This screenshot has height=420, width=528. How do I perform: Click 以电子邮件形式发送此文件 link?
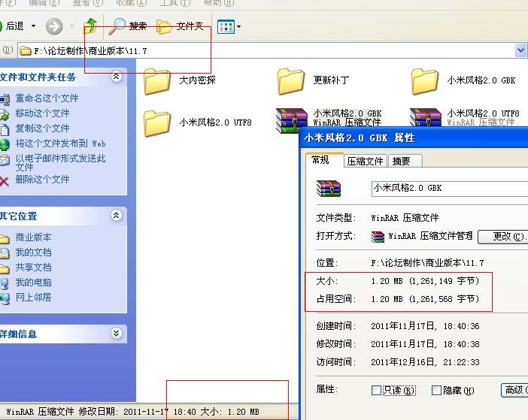61,163
